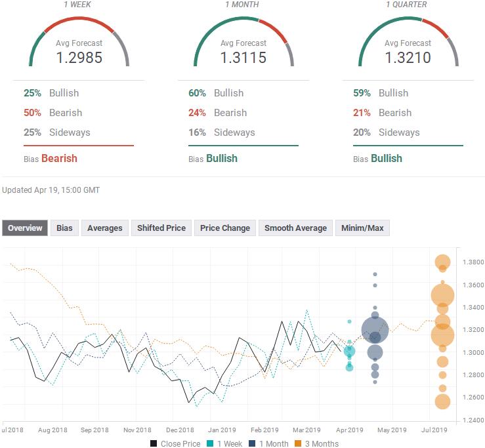Click the red Bearish bias label
The image size is (485, 448).
pyautogui.click(x=59, y=158)
